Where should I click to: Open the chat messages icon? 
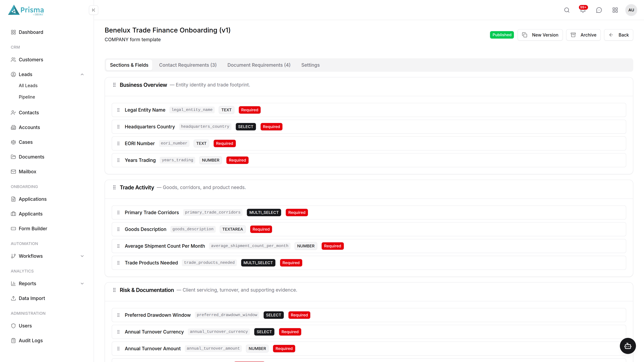coord(599,10)
